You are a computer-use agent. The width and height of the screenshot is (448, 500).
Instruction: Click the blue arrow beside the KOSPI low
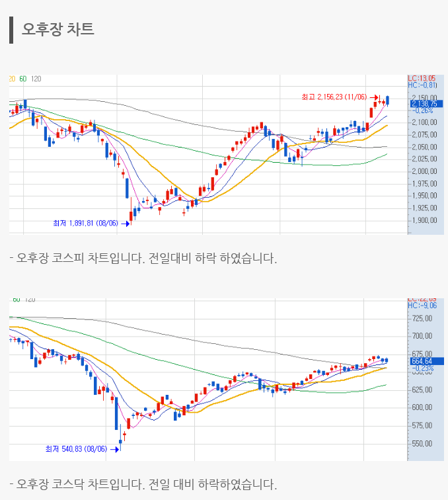tap(126, 224)
